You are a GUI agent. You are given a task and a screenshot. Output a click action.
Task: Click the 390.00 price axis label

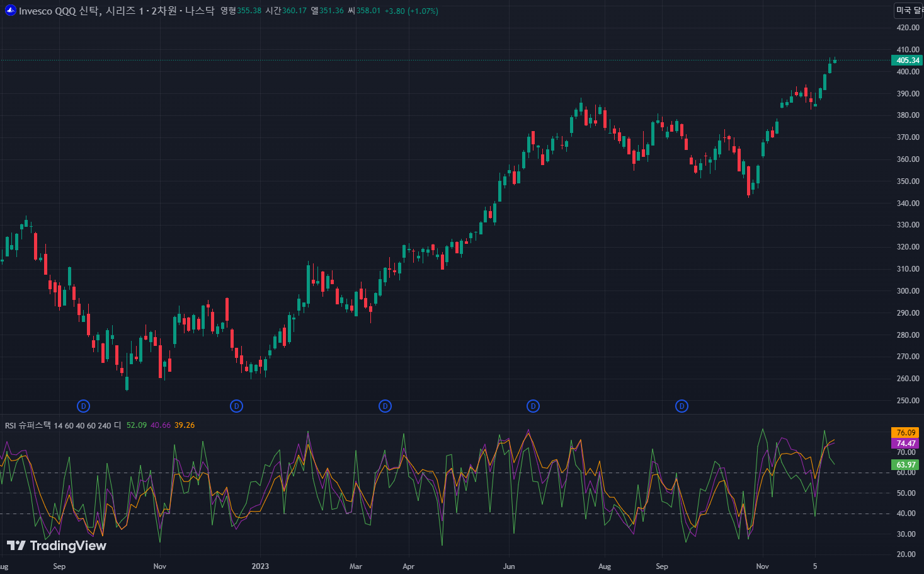point(908,94)
